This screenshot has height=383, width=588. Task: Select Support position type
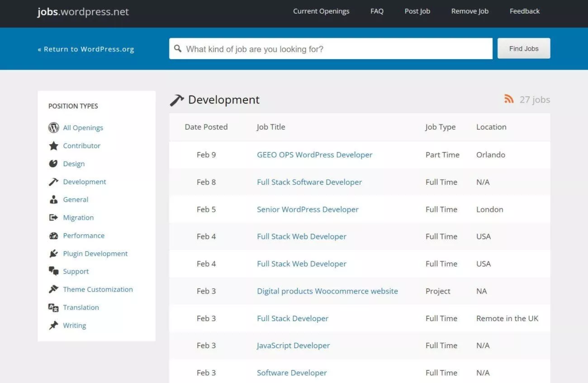click(x=76, y=271)
